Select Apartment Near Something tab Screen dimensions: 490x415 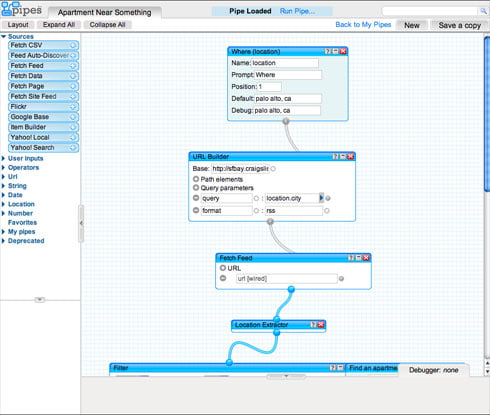click(x=105, y=12)
